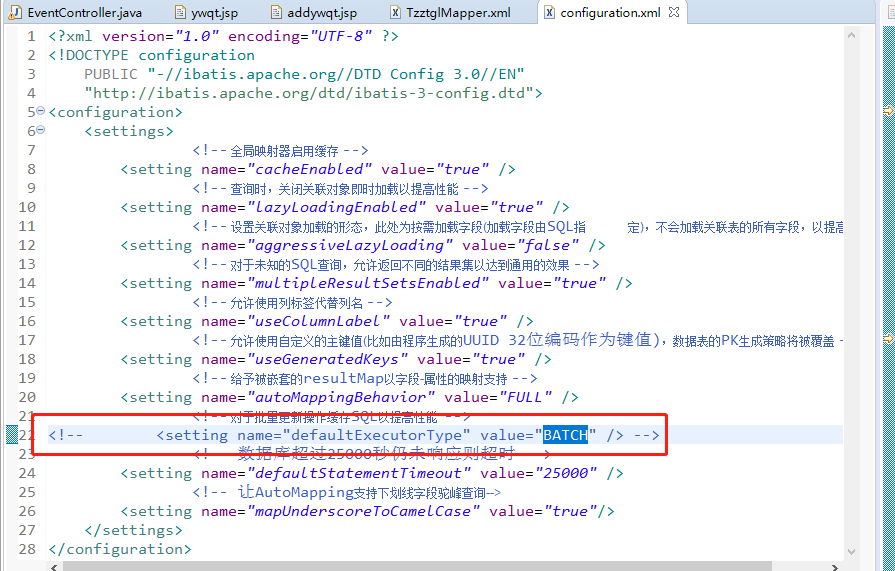
Task: Click the useColumnLabel setting name
Action: pyautogui.click(x=319, y=321)
